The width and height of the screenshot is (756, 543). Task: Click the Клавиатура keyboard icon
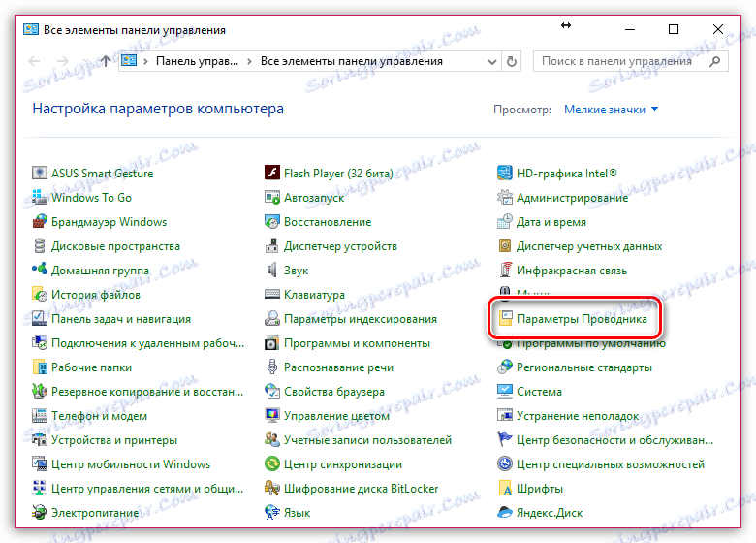click(x=272, y=294)
